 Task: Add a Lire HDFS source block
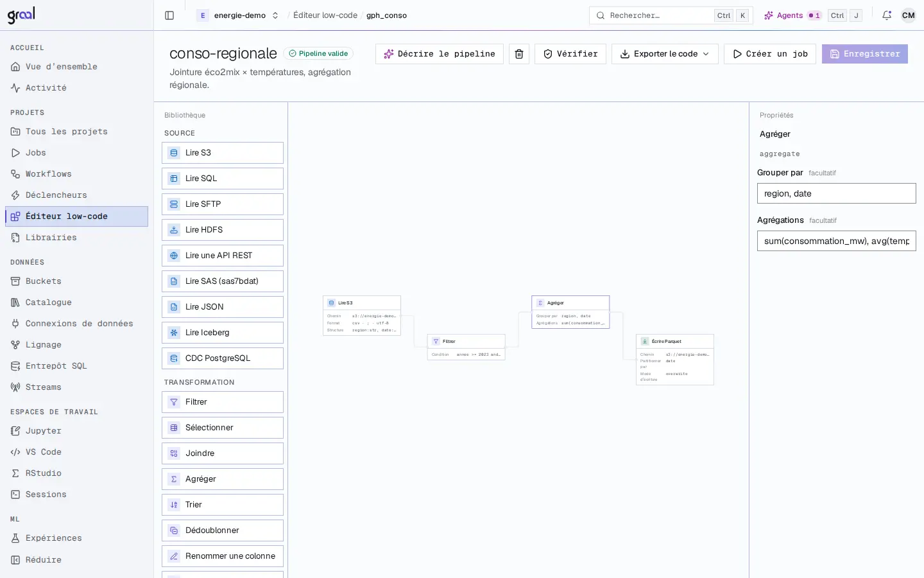pyautogui.click(x=223, y=230)
